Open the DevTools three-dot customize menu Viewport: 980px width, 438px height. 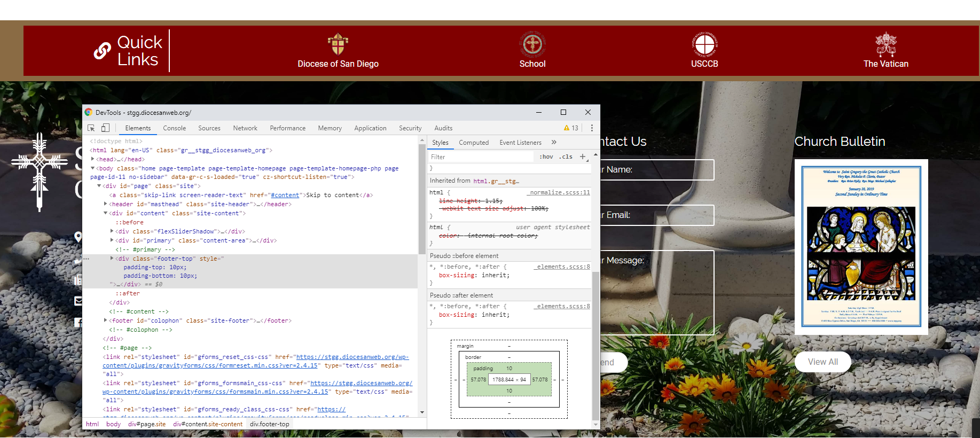click(x=591, y=128)
